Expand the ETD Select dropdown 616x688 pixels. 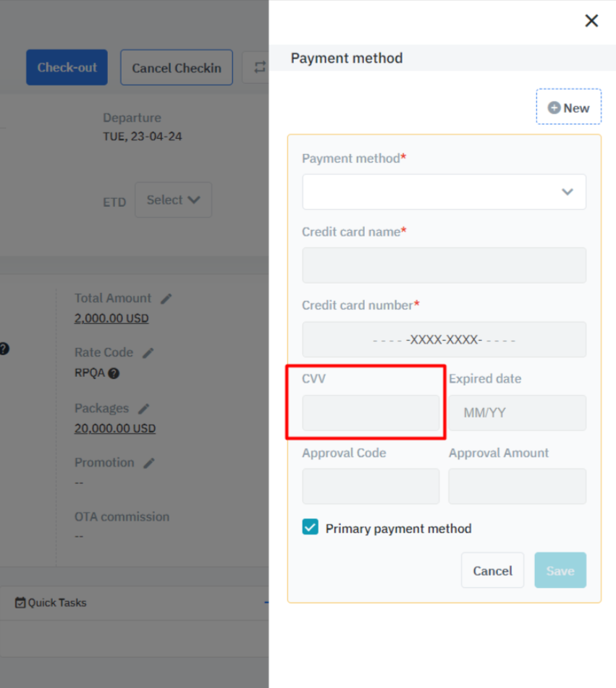tap(173, 200)
